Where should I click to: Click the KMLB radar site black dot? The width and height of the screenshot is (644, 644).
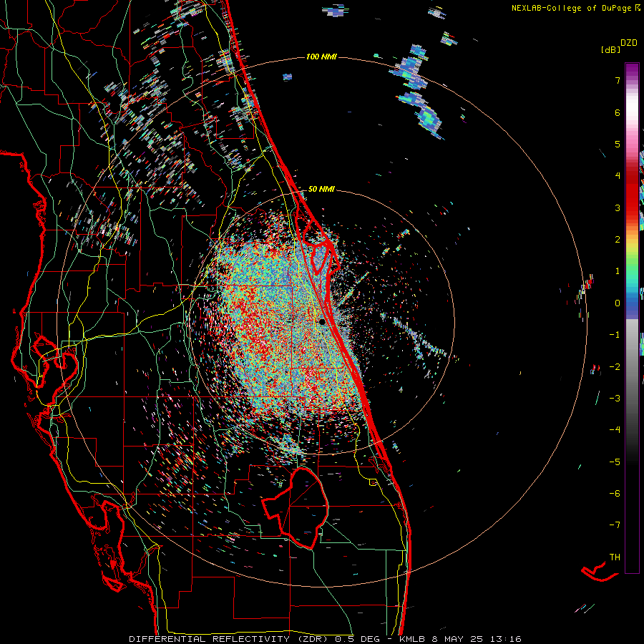(322, 322)
